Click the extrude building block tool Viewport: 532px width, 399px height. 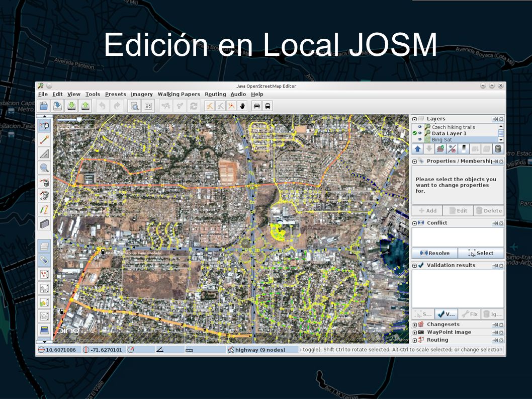click(44, 224)
